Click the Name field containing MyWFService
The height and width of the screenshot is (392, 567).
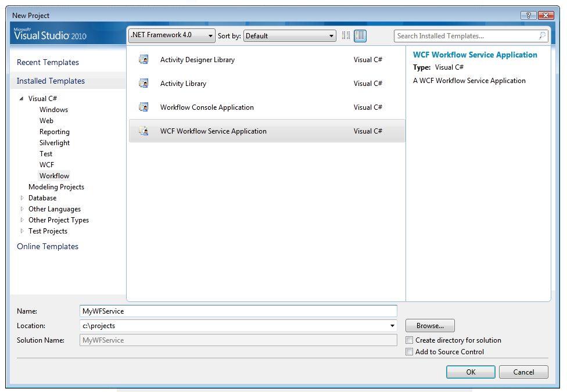(238, 311)
